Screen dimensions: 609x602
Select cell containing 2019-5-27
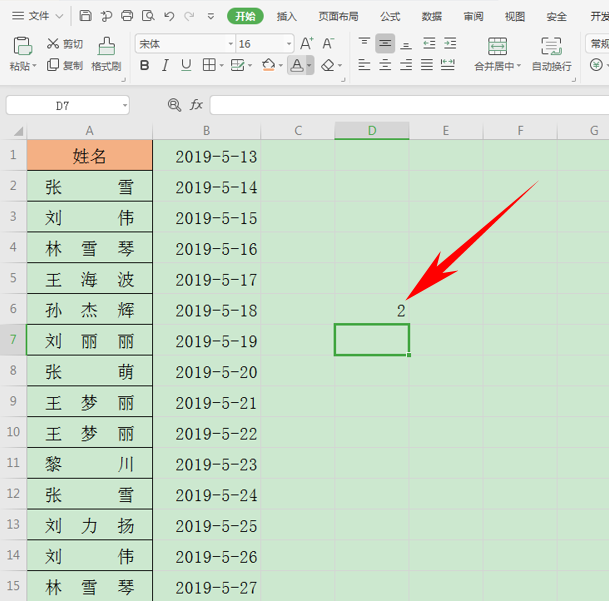click(207, 586)
